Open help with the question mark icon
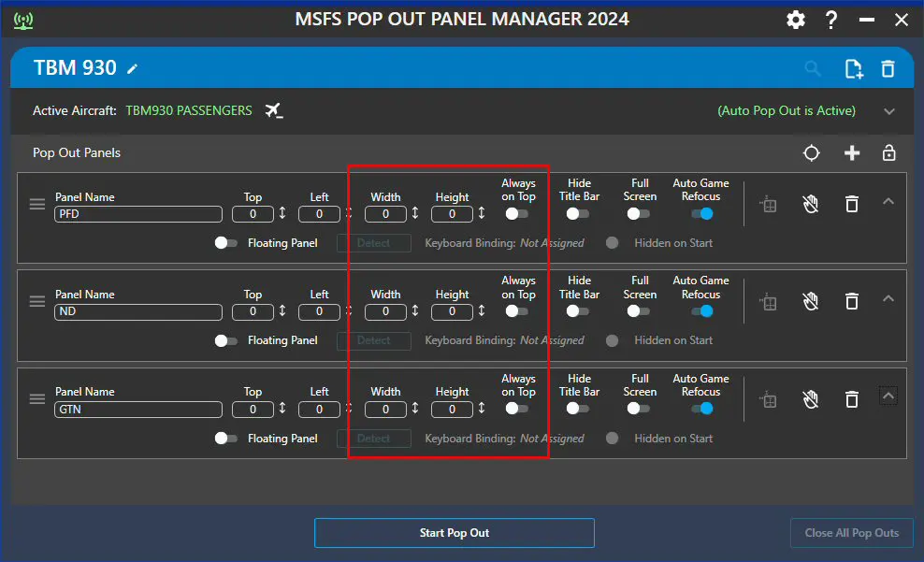This screenshot has width=924, height=562. 830,20
